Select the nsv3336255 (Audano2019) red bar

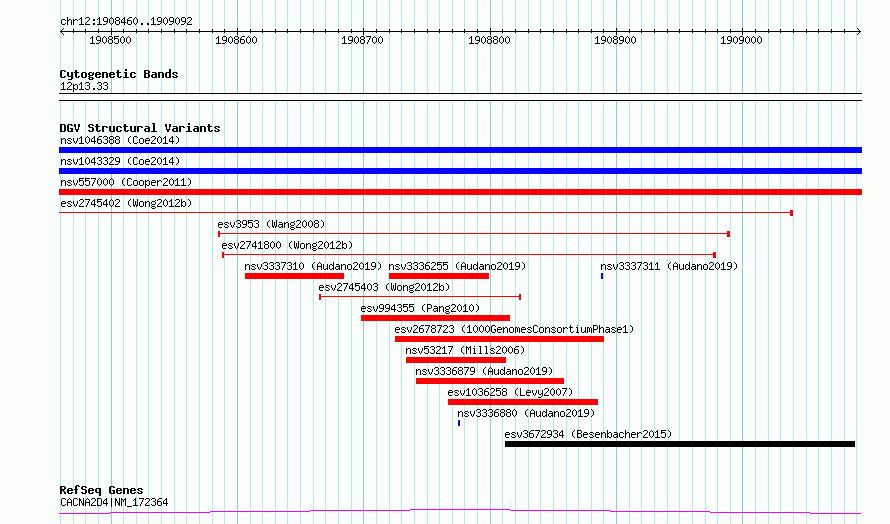[x=439, y=276]
